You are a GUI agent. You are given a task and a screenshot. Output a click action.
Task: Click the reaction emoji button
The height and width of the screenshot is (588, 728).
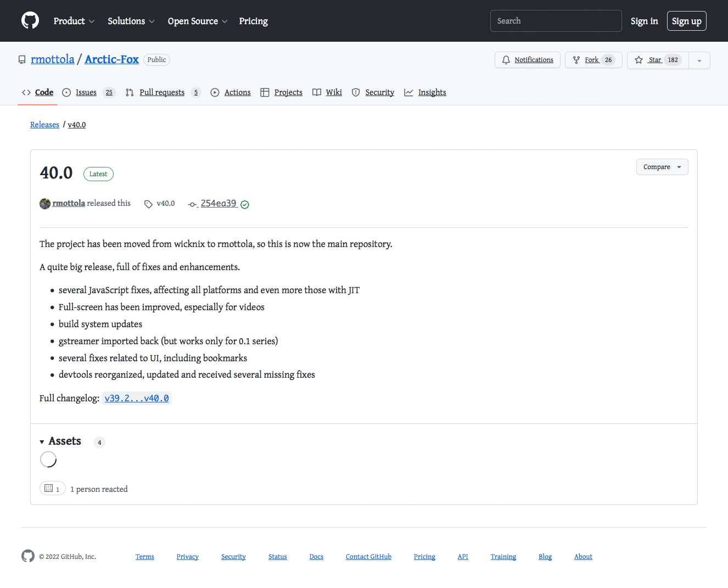point(53,489)
